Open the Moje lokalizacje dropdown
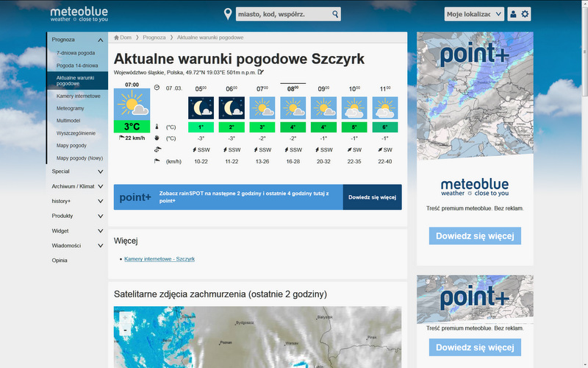The image size is (588, 368). (474, 14)
